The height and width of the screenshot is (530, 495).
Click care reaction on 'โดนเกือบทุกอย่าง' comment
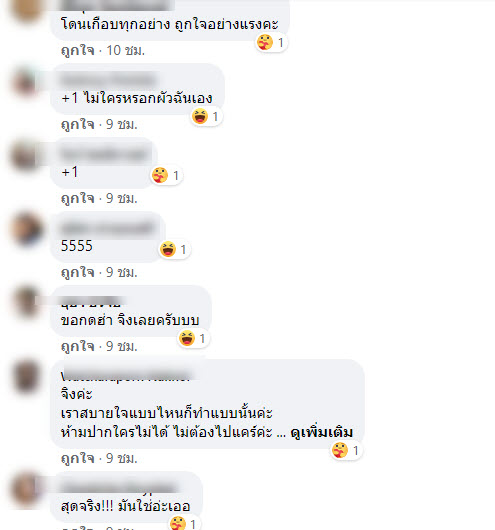(x=271, y=43)
